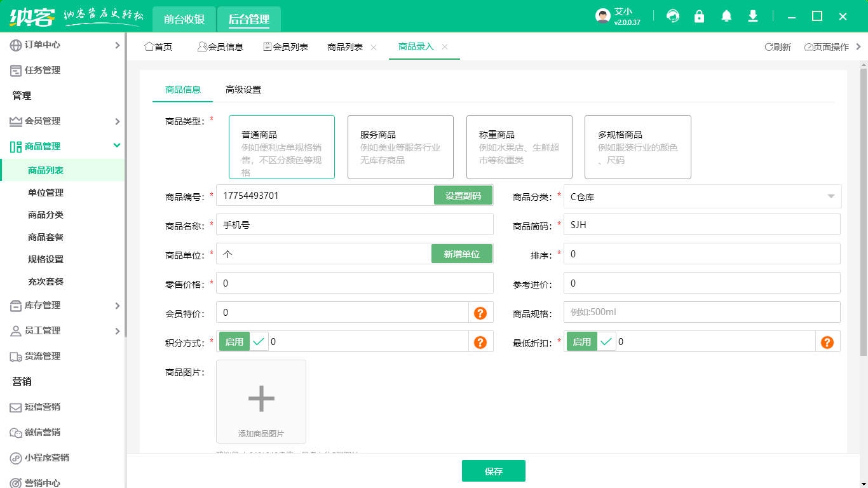Toggle the 最低折扣 discount switch
The height and width of the screenshot is (488, 868).
click(x=581, y=341)
